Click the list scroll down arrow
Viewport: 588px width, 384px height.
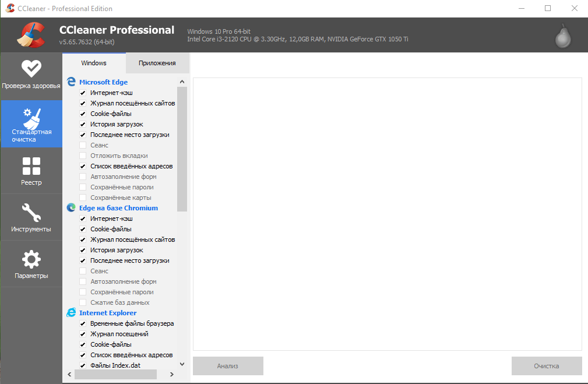click(x=182, y=364)
